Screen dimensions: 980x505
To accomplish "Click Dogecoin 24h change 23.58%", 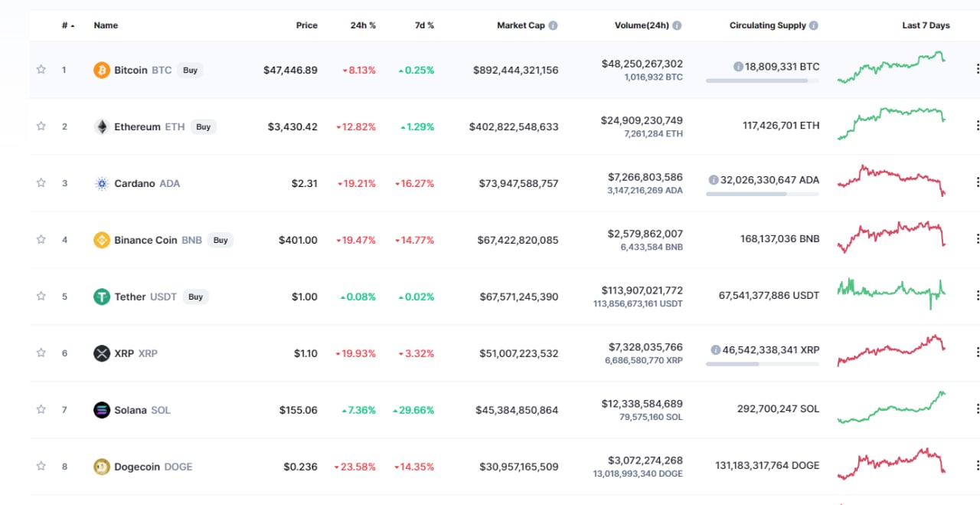I will point(354,467).
